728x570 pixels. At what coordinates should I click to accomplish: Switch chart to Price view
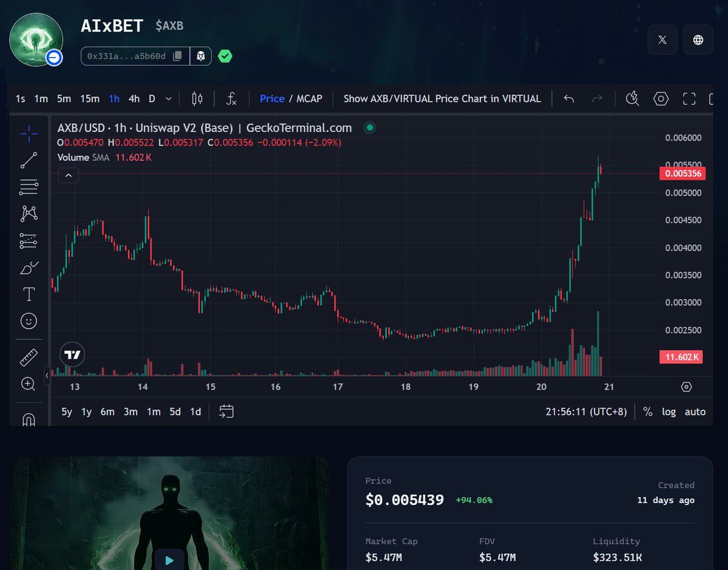click(x=272, y=98)
